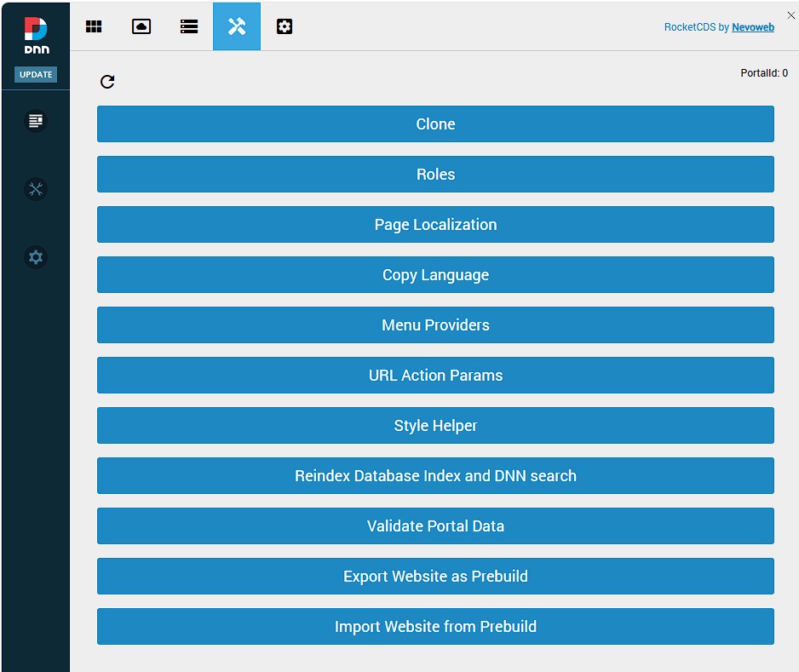Open the Style Helper tool
This screenshot has width=799, height=672.
(435, 425)
